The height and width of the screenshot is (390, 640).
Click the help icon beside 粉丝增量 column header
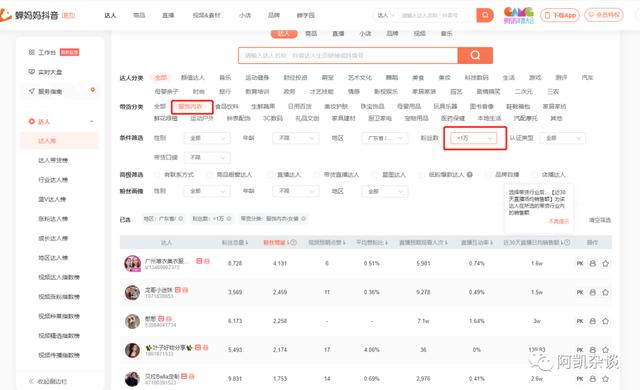(x=293, y=242)
